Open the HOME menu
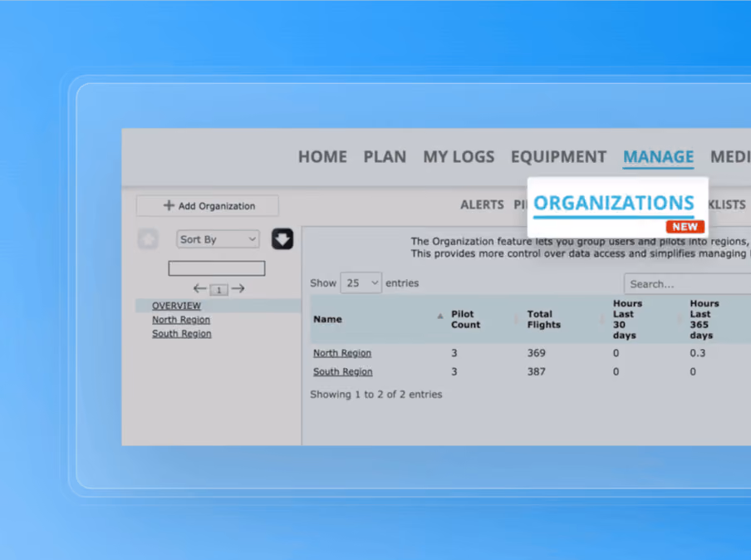Screen dimensions: 751x560 tap(322, 157)
